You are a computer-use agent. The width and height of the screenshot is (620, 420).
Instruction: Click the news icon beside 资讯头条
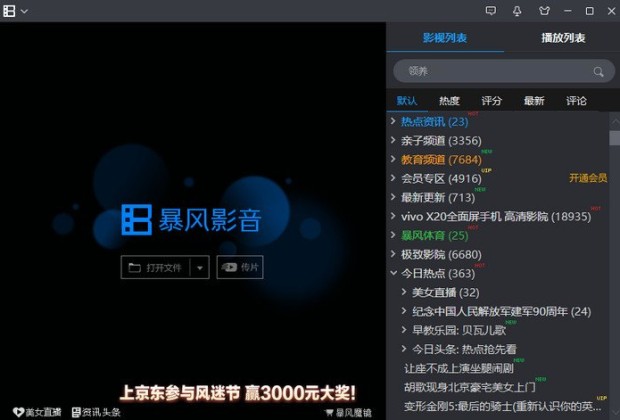pos(76,412)
